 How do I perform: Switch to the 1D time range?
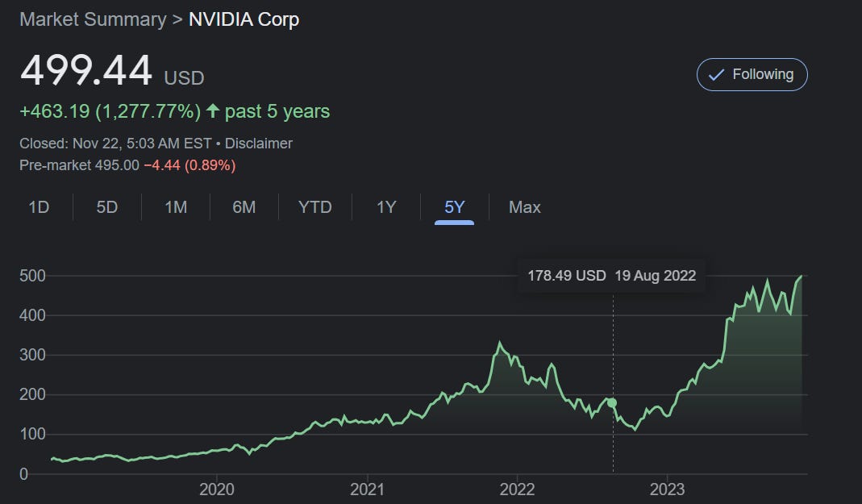(x=38, y=207)
